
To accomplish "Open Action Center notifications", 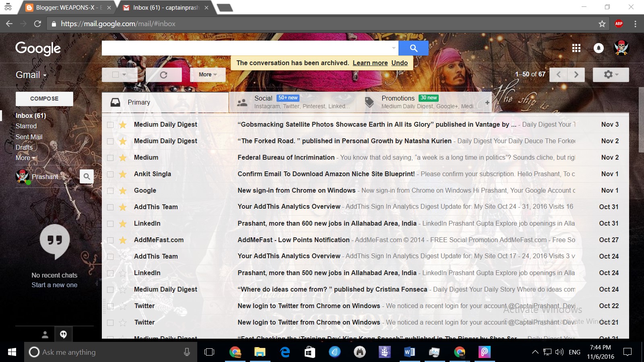I will [x=627, y=352].
